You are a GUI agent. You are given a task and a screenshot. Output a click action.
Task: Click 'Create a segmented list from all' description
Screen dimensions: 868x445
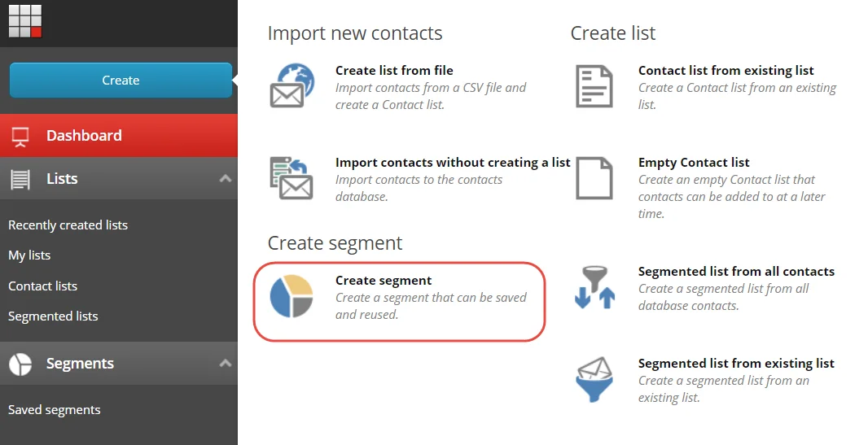coord(724,297)
